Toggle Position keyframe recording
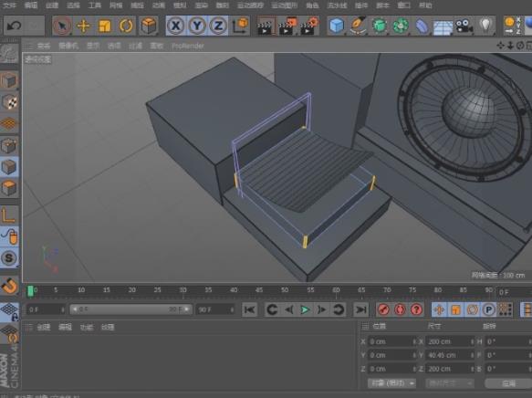The image size is (532, 398). tap(439, 309)
